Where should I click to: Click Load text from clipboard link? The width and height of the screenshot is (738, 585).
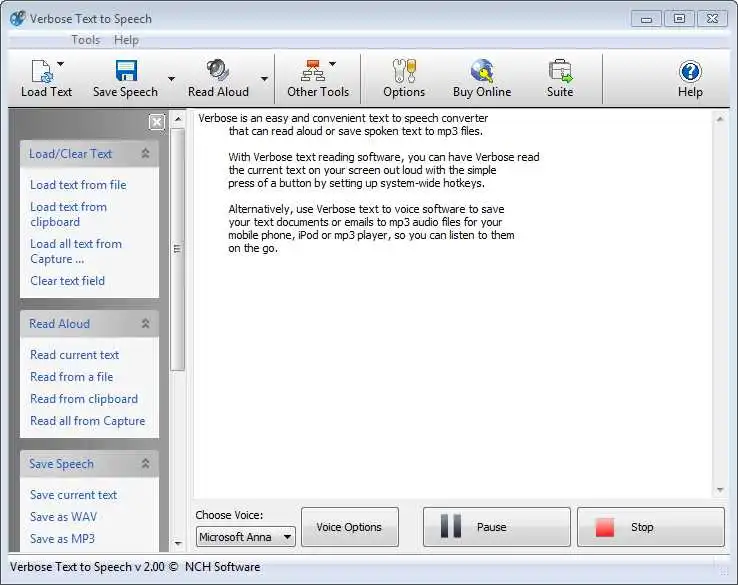tap(68, 214)
